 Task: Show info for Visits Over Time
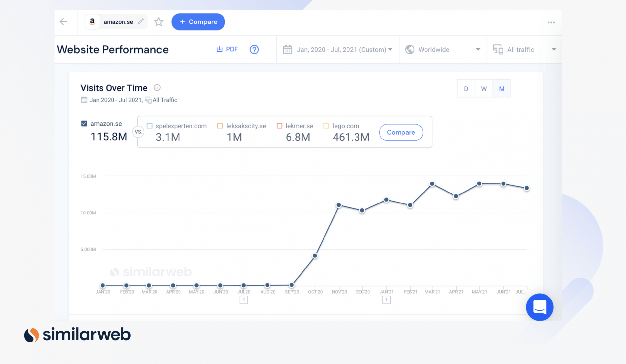pos(157,88)
